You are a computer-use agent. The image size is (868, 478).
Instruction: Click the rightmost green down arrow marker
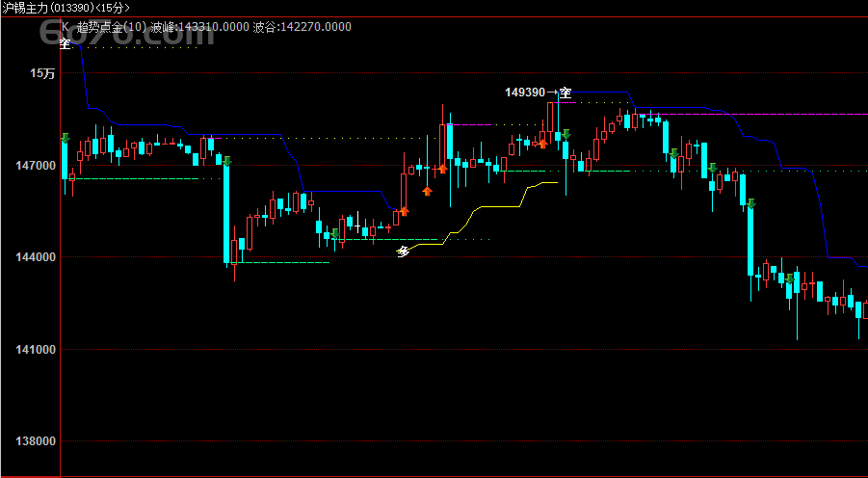pyautogui.click(x=790, y=279)
